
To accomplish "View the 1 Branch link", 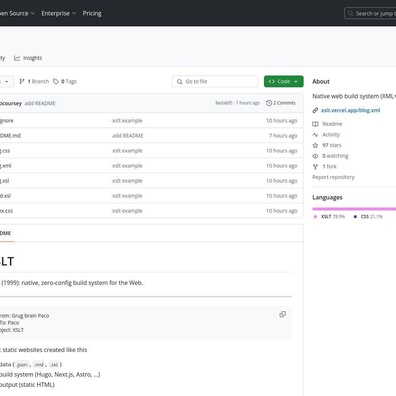I will point(34,81).
